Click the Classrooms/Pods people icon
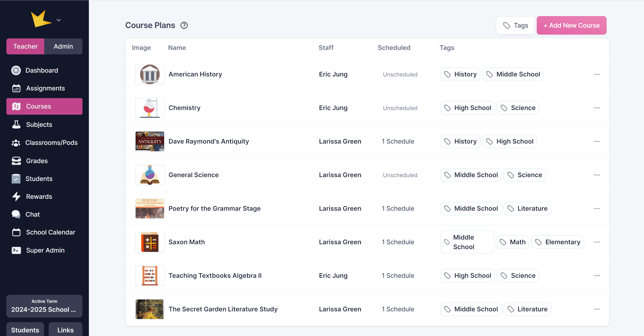The image size is (644, 336). [16, 143]
